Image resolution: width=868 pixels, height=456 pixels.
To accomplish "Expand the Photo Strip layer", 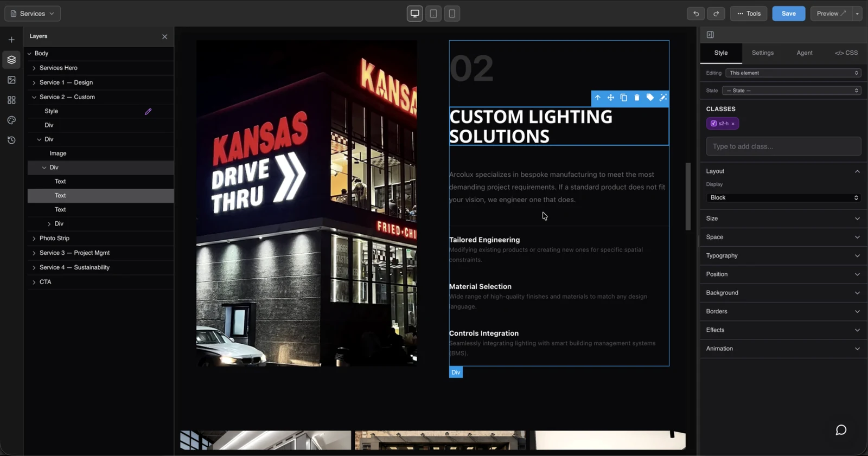I will coord(34,239).
